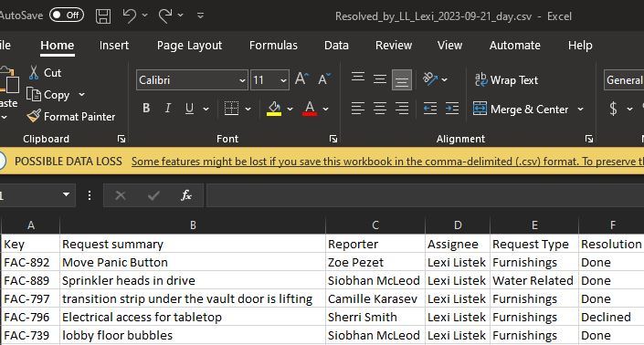Click Middle Align icon
This screenshot has width=644, height=345.
pos(380,78)
